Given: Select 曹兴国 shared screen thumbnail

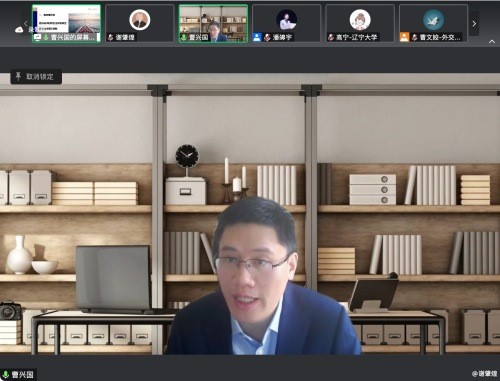Looking at the screenshot, I should tap(66, 23).
